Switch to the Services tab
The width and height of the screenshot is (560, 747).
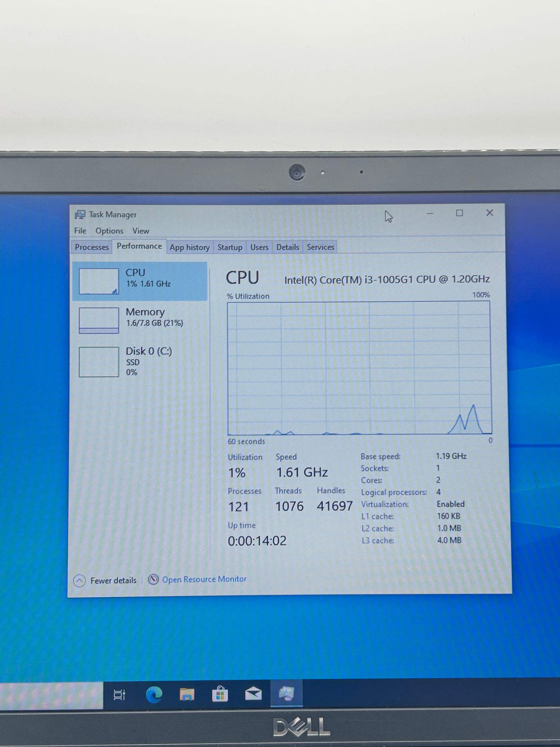[320, 247]
